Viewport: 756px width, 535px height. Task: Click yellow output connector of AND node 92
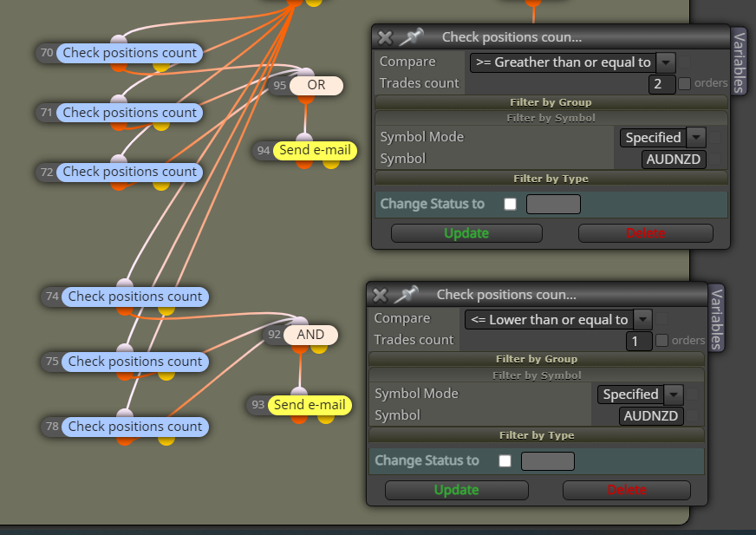pos(319,349)
